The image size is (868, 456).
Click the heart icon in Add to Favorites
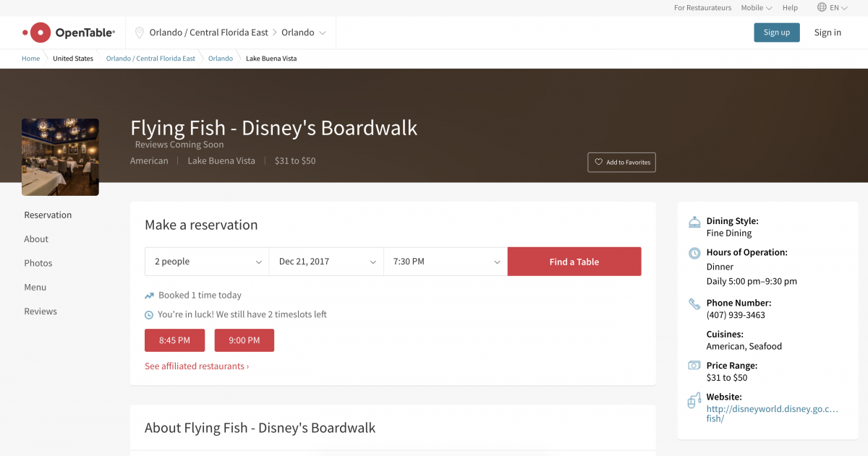click(598, 163)
